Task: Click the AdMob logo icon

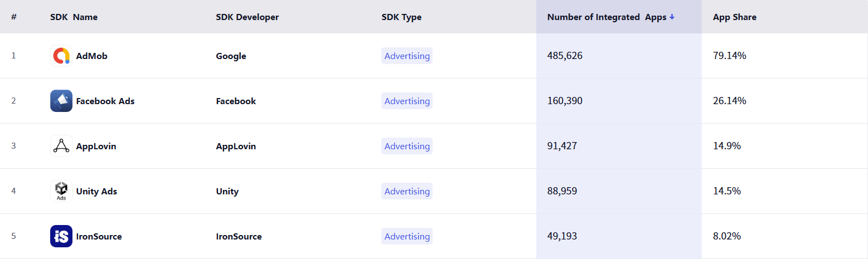Action: 61,56
